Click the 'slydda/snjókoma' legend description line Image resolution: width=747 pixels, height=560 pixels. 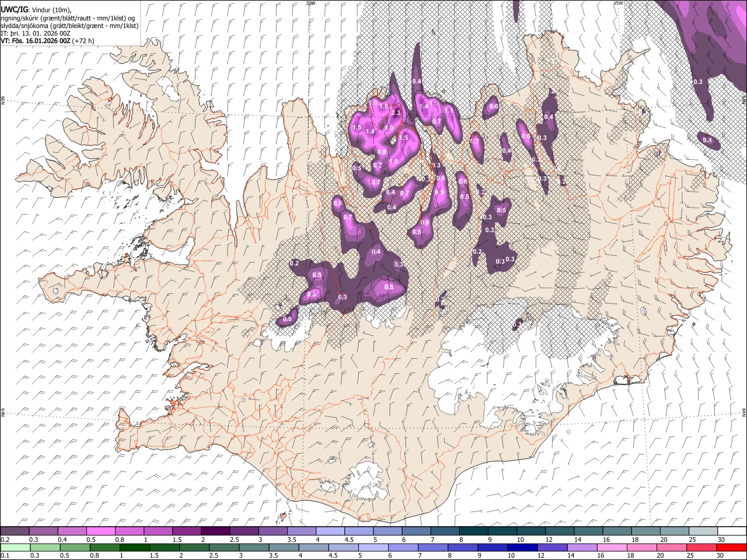69,26
